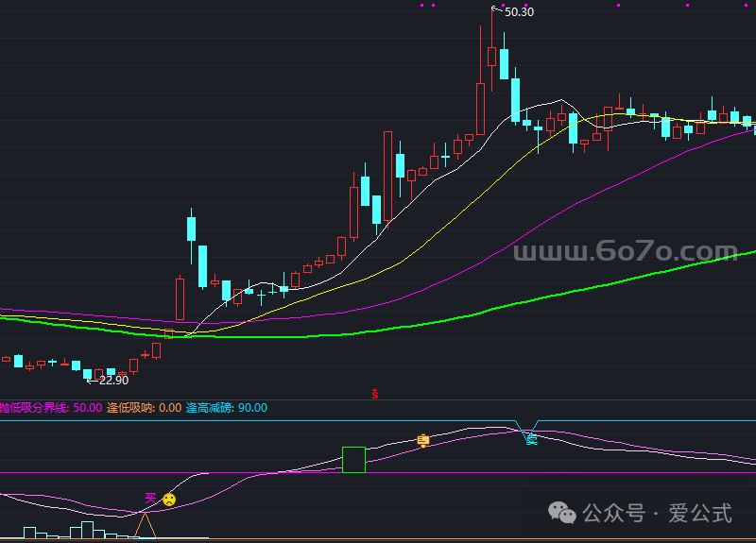Screen dimensions: 756x543
Task: Open the www.6o7o.com watermark link
Action: point(625,252)
